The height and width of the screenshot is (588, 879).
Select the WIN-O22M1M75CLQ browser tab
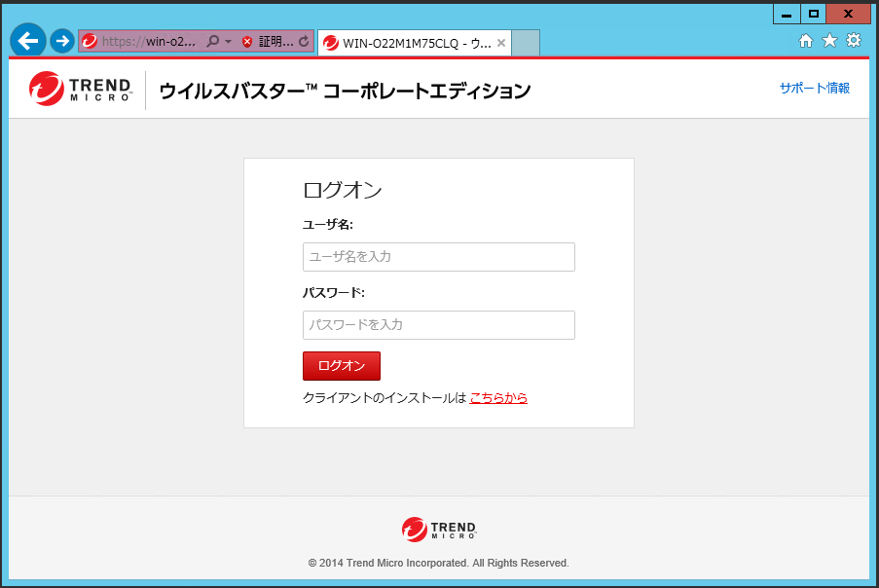(415, 43)
